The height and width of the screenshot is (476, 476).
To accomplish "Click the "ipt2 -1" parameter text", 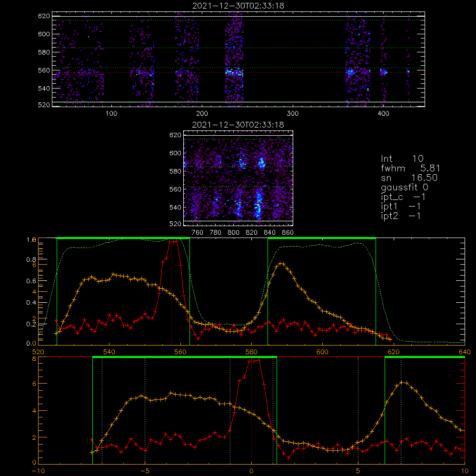I will tap(401, 216).
